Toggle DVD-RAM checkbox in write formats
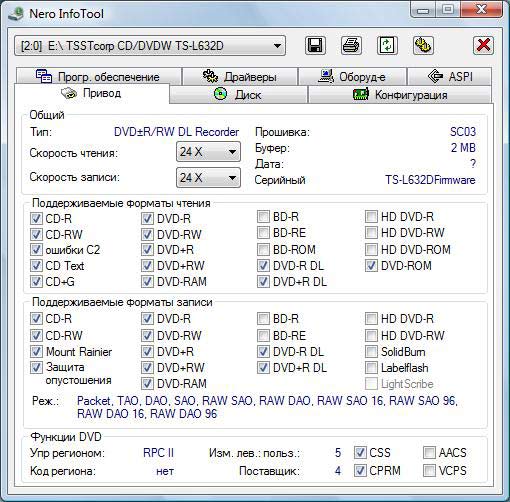This screenshot has height=502, width=510. [x=147, y=384]
